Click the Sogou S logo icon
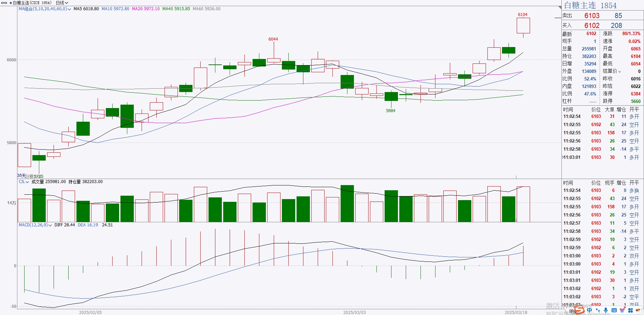Image resolution: width=644 pixels, height=315 pixels. (579, 310)
